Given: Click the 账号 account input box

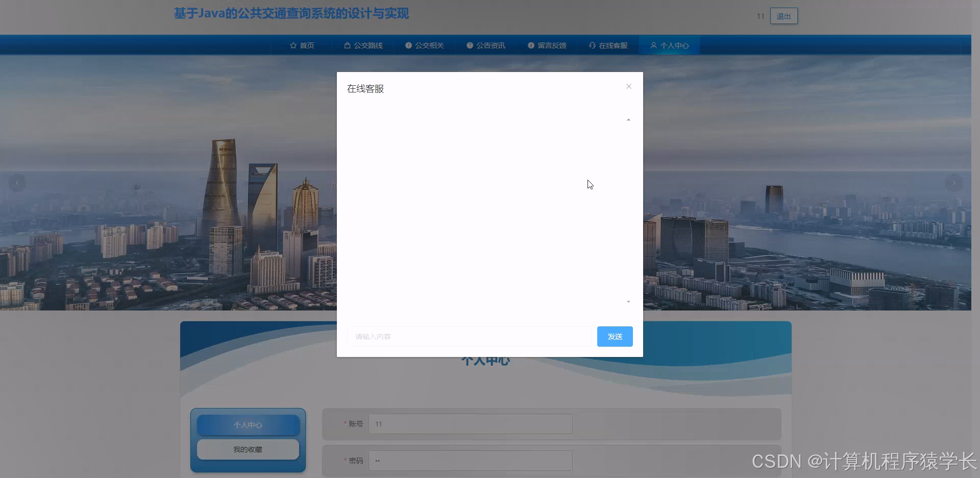Looking at the screenshot, I should coord(470,424).
